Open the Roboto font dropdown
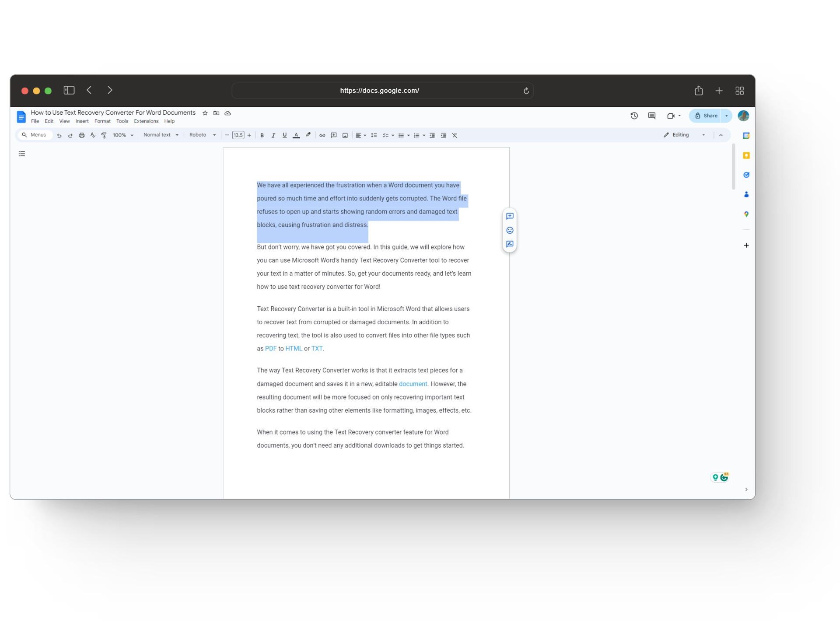This screenshot has height=630, width=840. pyautogui.click(x=203, y=135)
